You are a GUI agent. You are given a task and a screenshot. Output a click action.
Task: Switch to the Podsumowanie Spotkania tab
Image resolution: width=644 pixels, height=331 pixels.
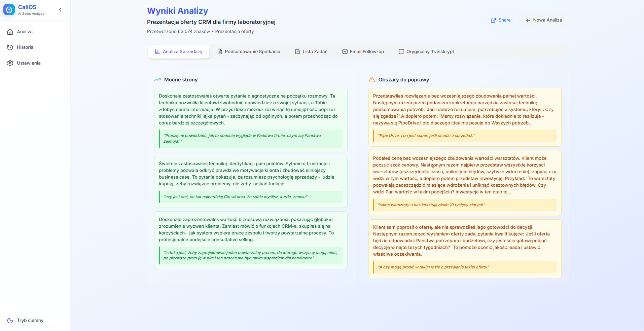tap(249, 52)
